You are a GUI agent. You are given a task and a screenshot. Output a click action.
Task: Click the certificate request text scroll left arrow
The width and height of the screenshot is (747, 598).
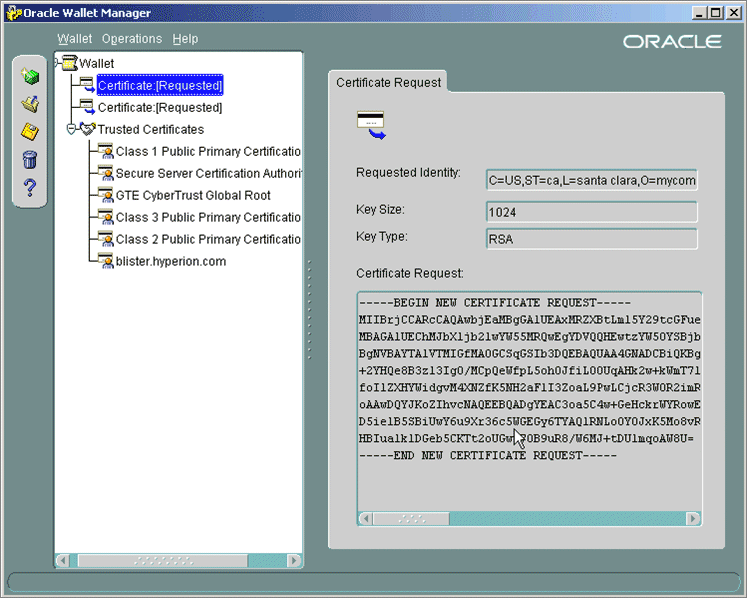pos(366,518)
